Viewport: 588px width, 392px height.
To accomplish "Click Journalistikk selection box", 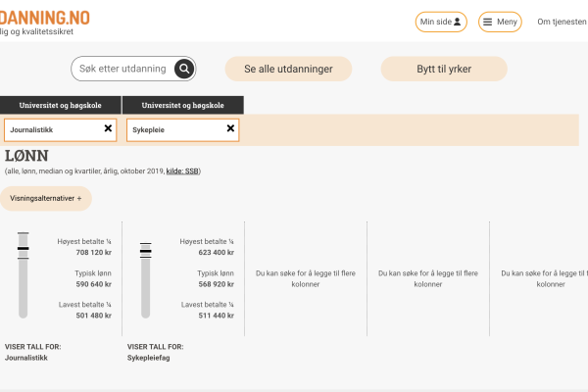I will [61, 130].
